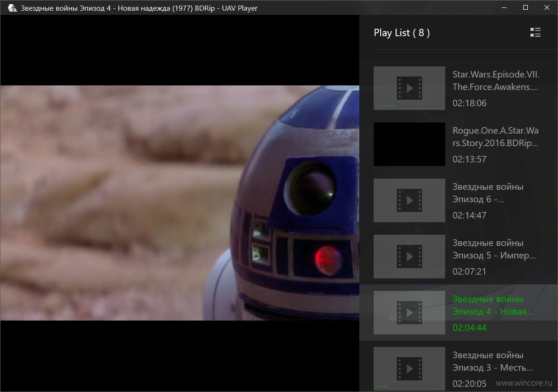Click duration 02:20:05
The width and height of the screenshot is (558, 392).
[469, 384]
